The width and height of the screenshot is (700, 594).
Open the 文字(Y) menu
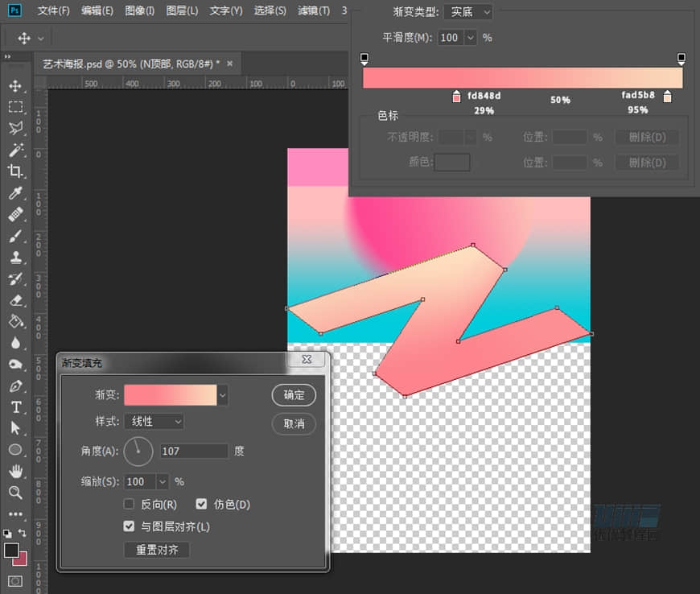[226, 10]
